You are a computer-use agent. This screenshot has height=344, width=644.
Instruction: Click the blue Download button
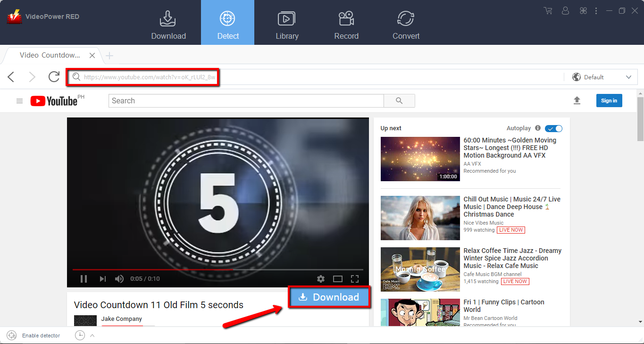(329, 297)
